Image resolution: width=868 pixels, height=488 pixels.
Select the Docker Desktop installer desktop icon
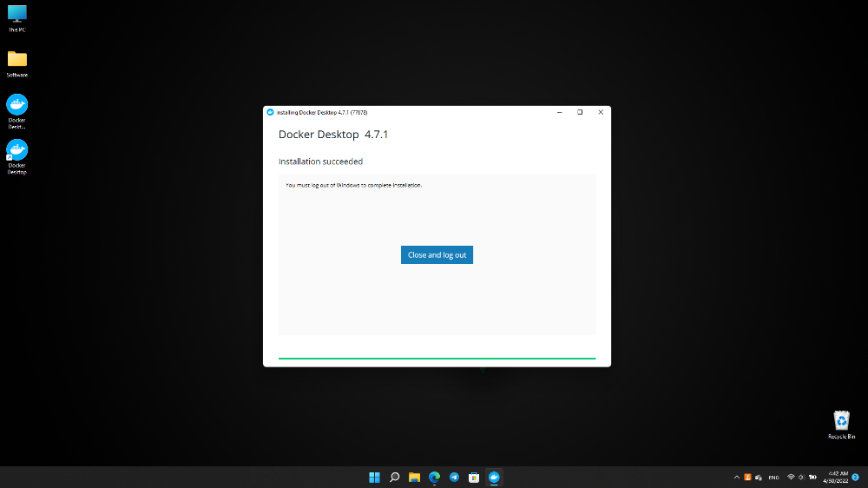coord(17,111)
